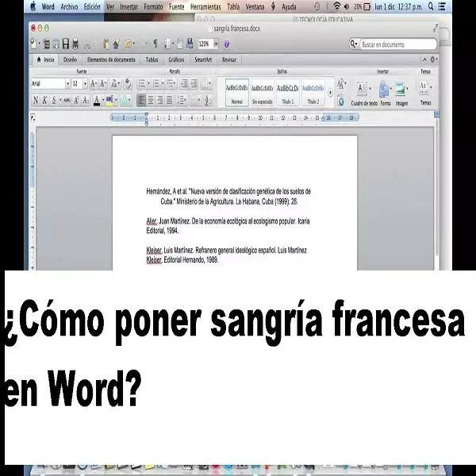The height and width of the screenshot is (476, 476).
Task: Open Elementos de documento tab
Action: [x=111, y=59]
